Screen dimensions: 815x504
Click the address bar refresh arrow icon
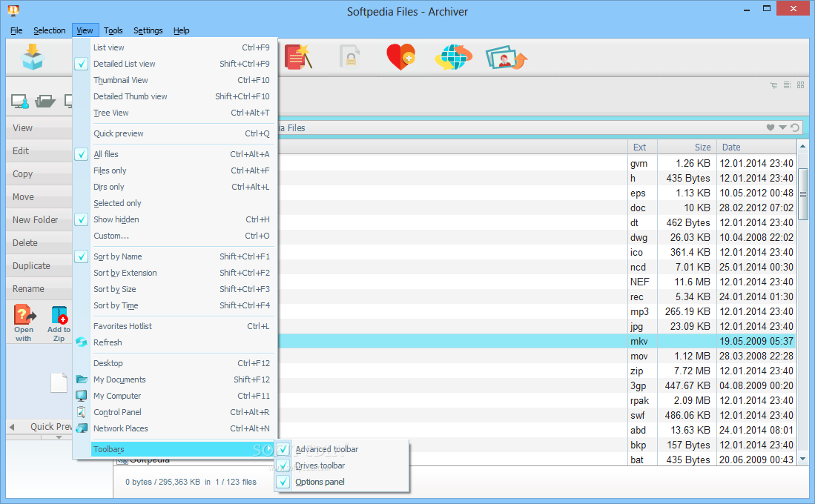point(795,127)
